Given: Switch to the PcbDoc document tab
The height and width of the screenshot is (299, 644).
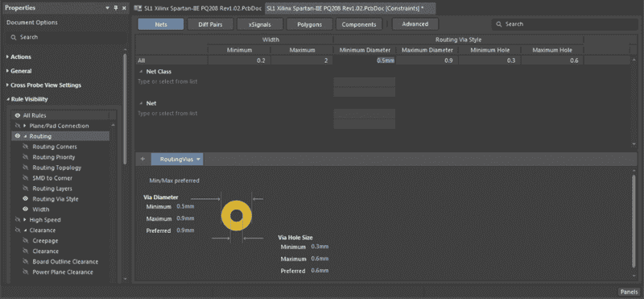Looking at the screenshot, I should [198, 8].
